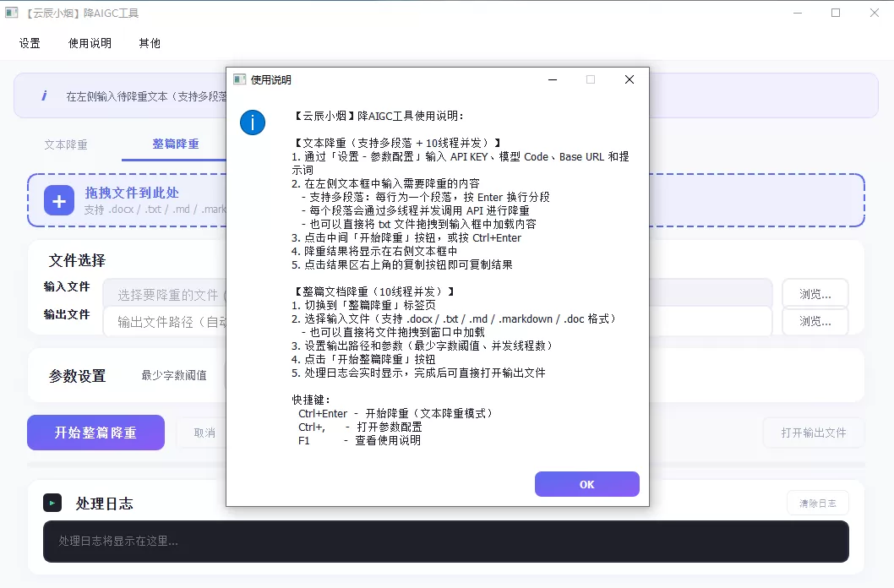Click the main window app icon in title bar

coord(11,13)
